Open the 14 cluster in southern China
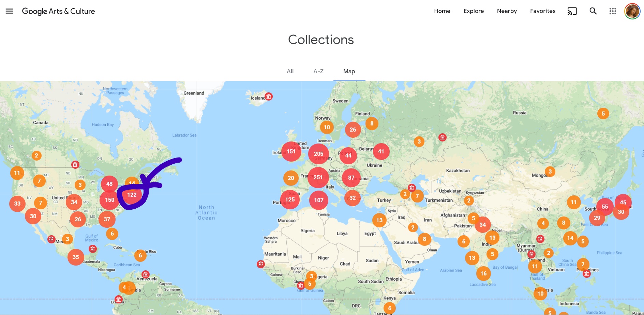 pyautogui.click(x=570, y=238)
